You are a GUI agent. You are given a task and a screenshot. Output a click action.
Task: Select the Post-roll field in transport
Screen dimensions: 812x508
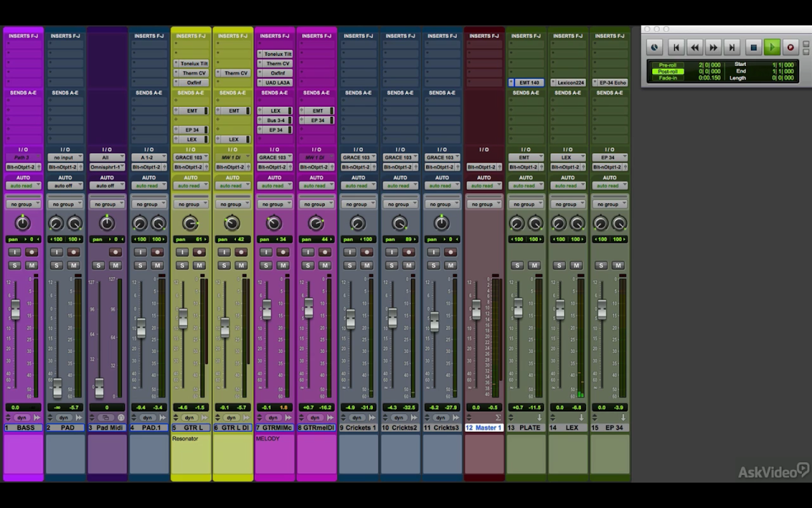(667, 71)
